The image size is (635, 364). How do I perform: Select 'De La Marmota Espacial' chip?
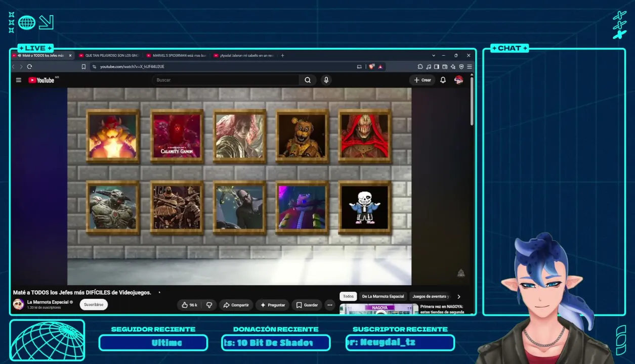tap(383, 297)
